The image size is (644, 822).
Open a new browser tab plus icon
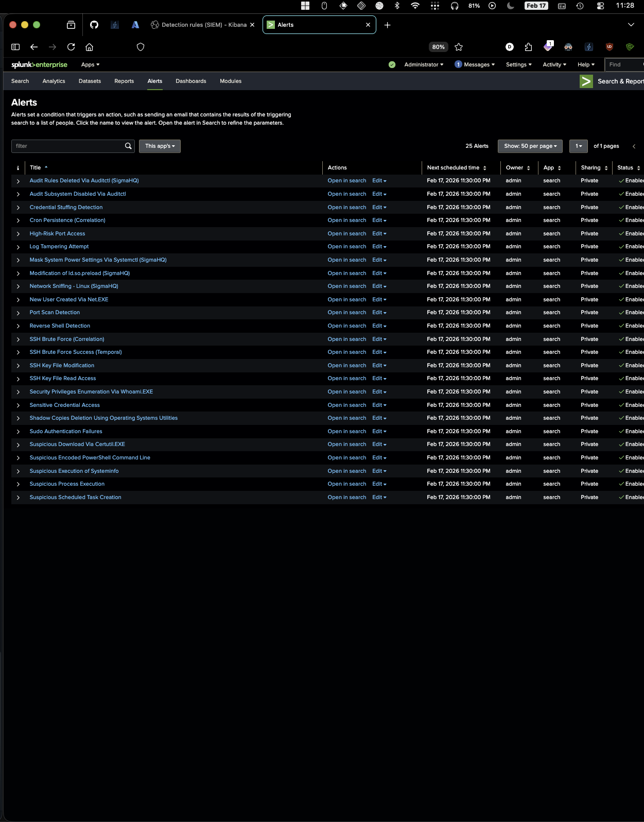[388, 25]
